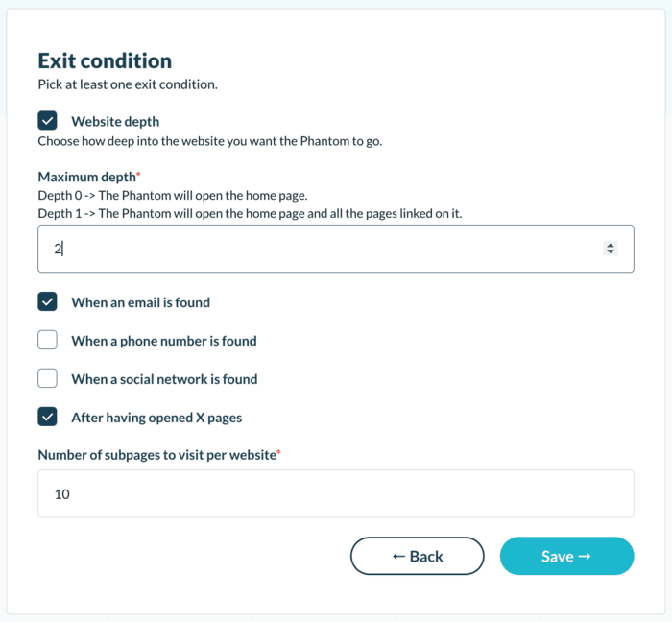The height and width of the screenshot is (622, 672).
Task: Click the 'Maximum depth' field label
Action: tap(86, 177)
